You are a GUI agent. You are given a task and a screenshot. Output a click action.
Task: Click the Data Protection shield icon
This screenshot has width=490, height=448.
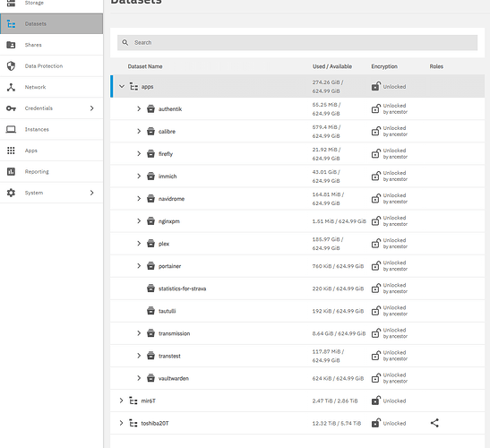click(11, 66)
